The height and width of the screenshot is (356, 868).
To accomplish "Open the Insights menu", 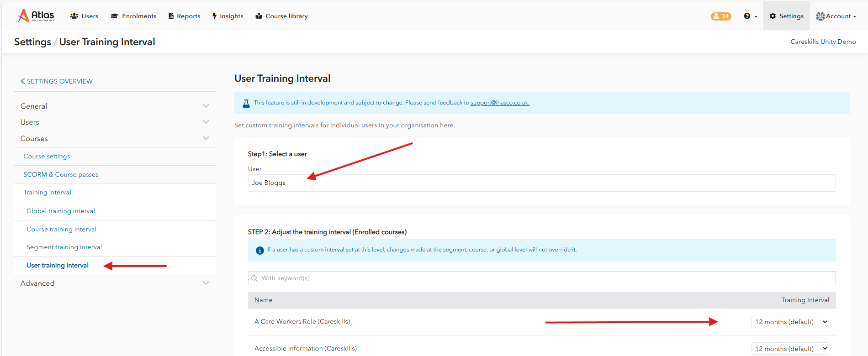I will coord(228,16).
